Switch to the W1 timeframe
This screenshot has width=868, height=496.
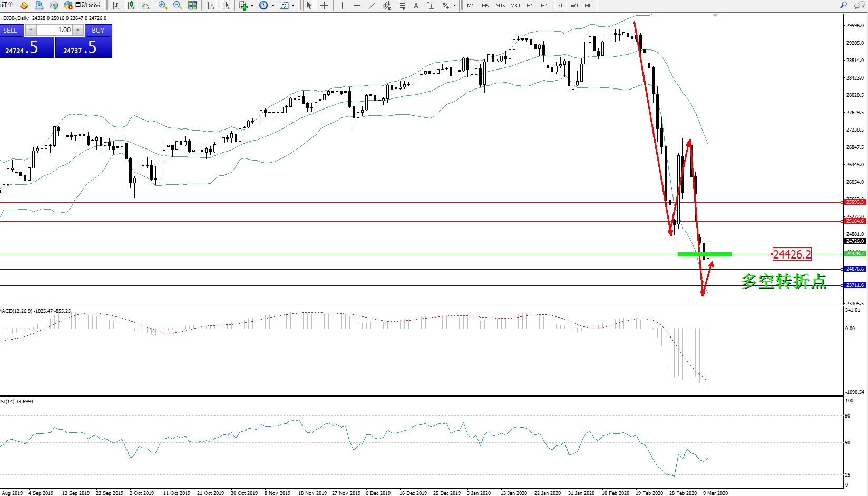(574, 5)
